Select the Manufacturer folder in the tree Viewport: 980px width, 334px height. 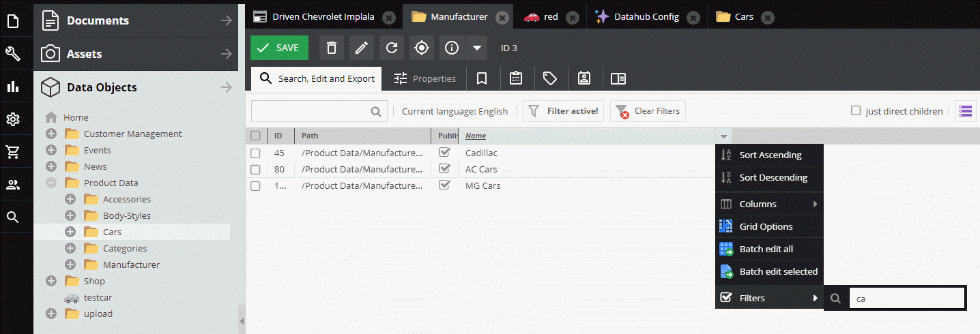tap(131, 264)
